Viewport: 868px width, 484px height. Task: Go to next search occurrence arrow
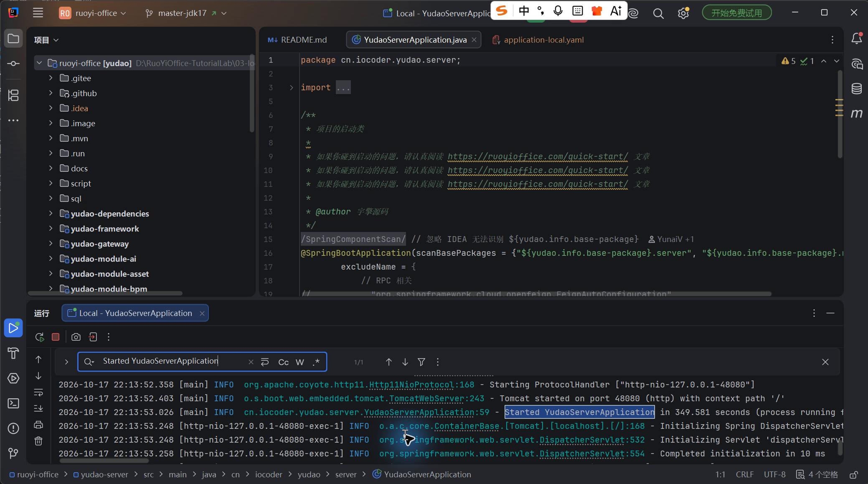click(x=405, y=362)
